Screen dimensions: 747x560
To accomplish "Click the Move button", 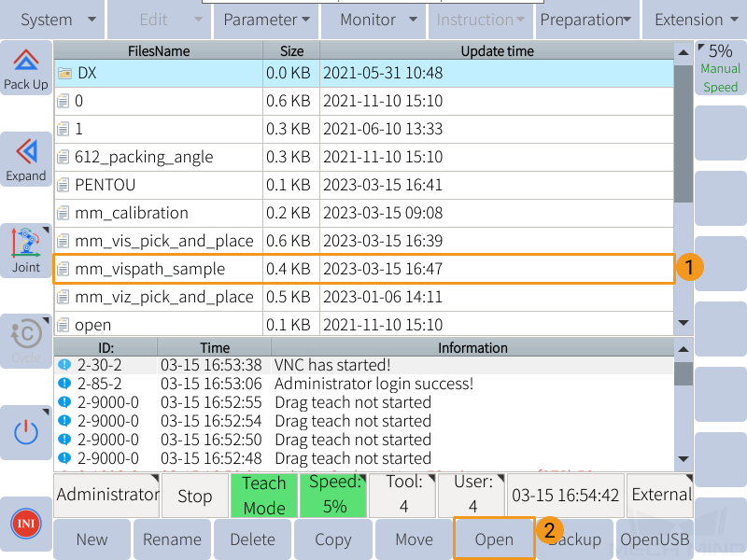I will 414,539.
